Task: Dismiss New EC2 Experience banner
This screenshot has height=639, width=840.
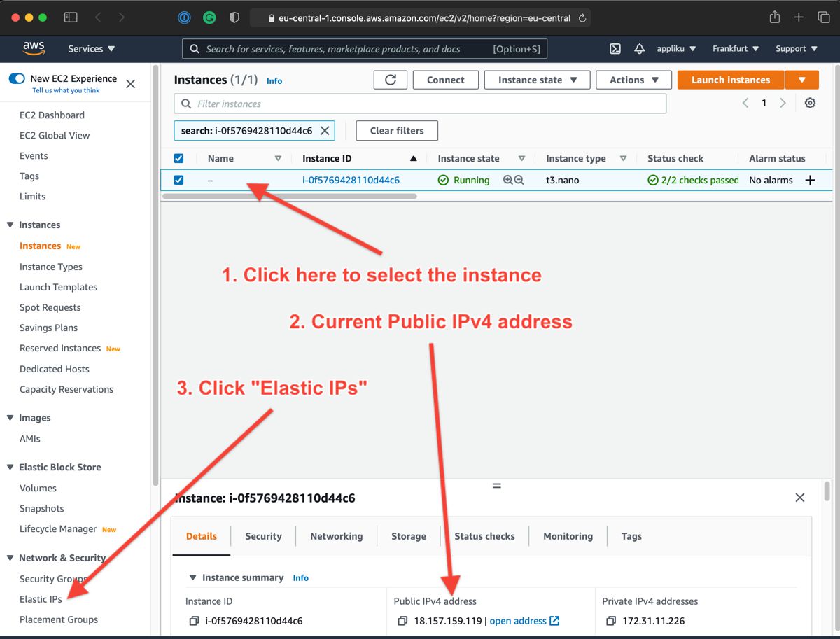Action: tap(130, 84)
